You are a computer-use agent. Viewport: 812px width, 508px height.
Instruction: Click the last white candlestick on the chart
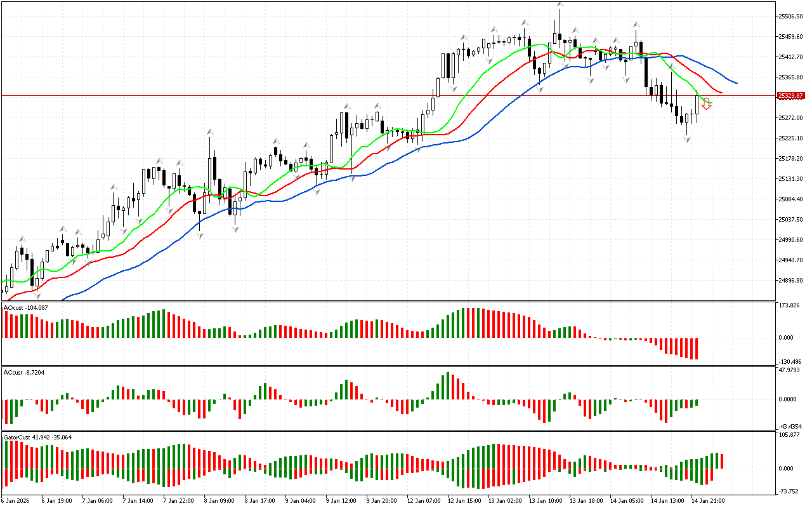pyautogui.click(x=697, y=104)
